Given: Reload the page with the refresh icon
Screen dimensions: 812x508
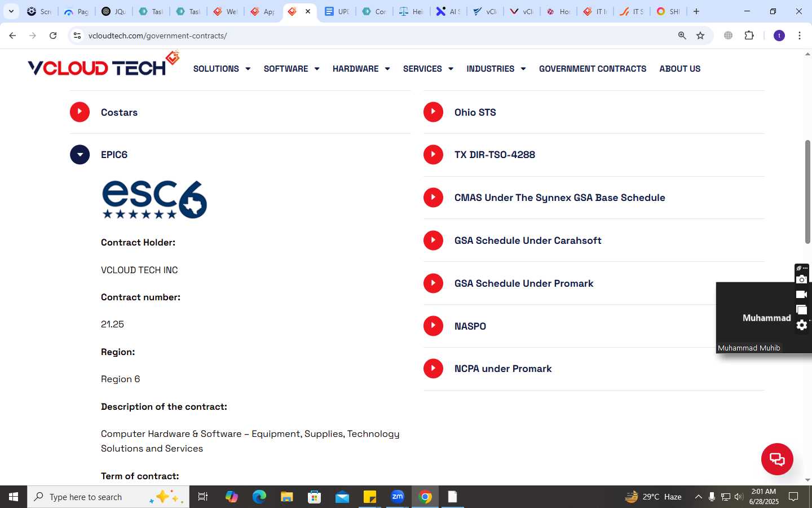Looking at the screenshot, I should (53, 36).
